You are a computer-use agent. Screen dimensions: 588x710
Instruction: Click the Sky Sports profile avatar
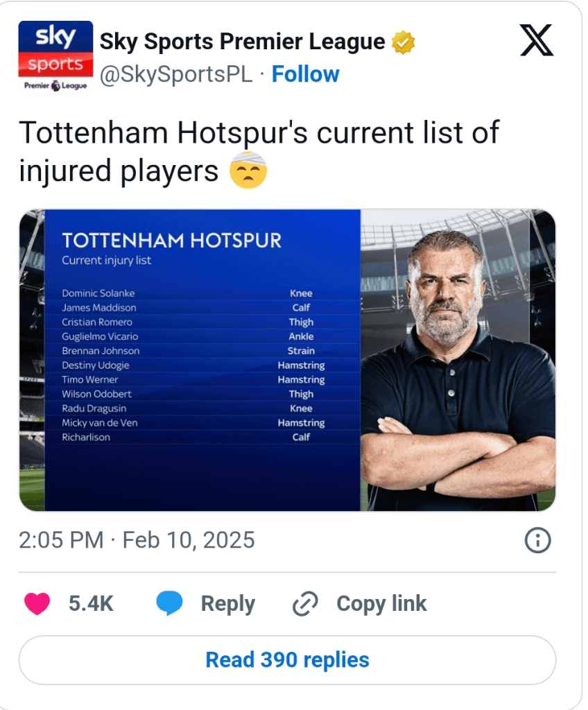click(x=55, y=56)
